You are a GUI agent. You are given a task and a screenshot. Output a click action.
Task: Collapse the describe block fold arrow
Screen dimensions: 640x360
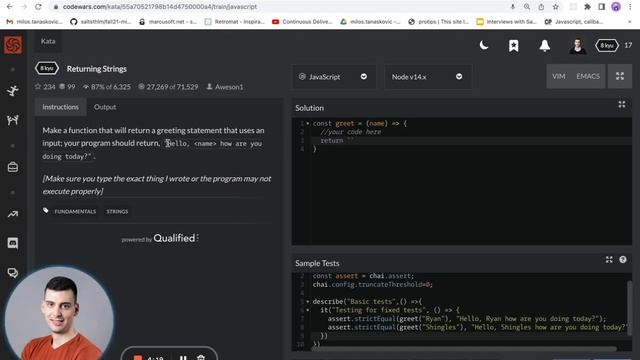click(308, 302)
